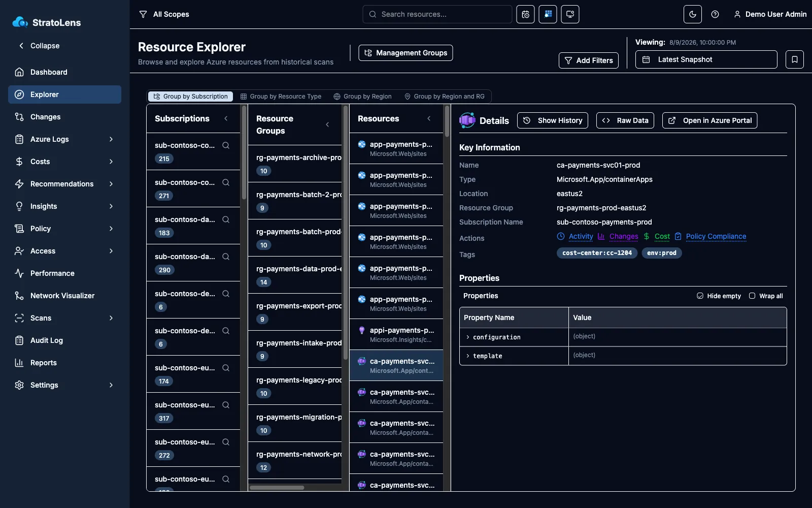Click search icon on subscription with 272
Image resolution: width=812 pixels, height=508 pixels.
(226, 442)
